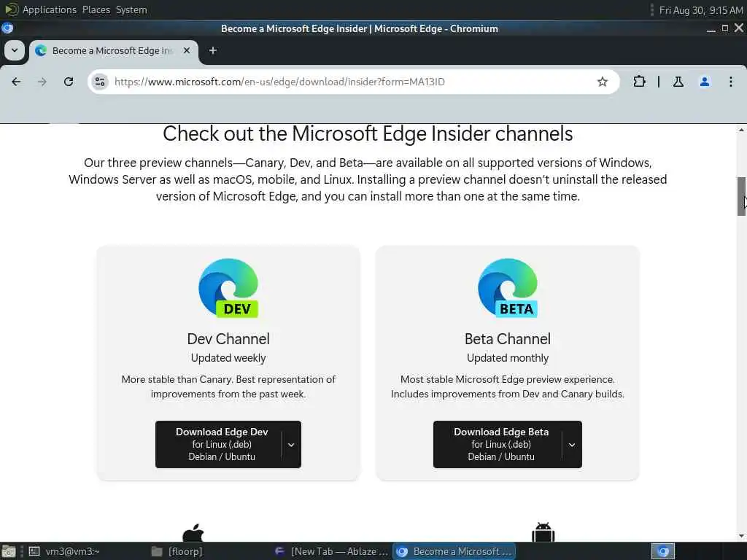Go back to the previous page
The height and width of the screenshot is (560, 747).
coord(16,82)
